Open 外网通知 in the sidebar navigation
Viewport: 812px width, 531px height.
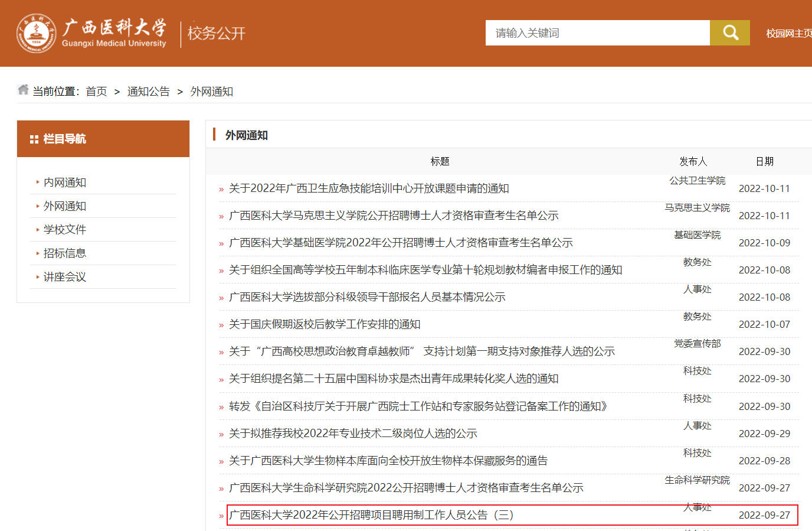65,206
